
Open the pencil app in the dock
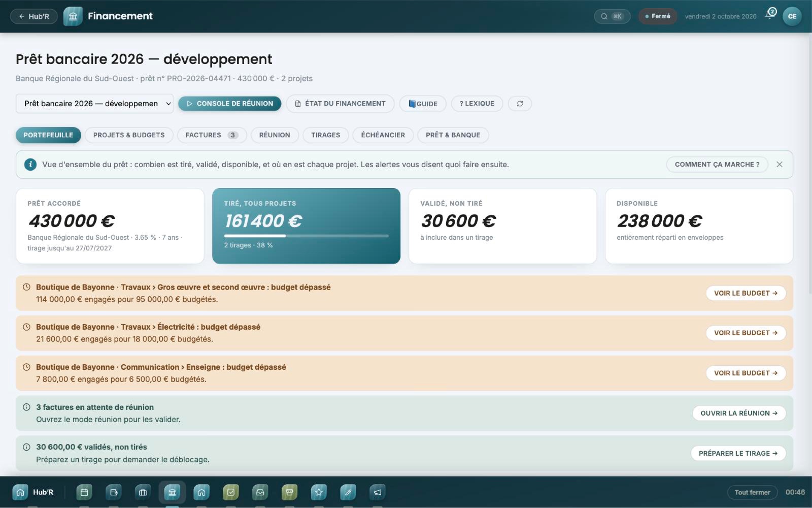click(348, 492)
